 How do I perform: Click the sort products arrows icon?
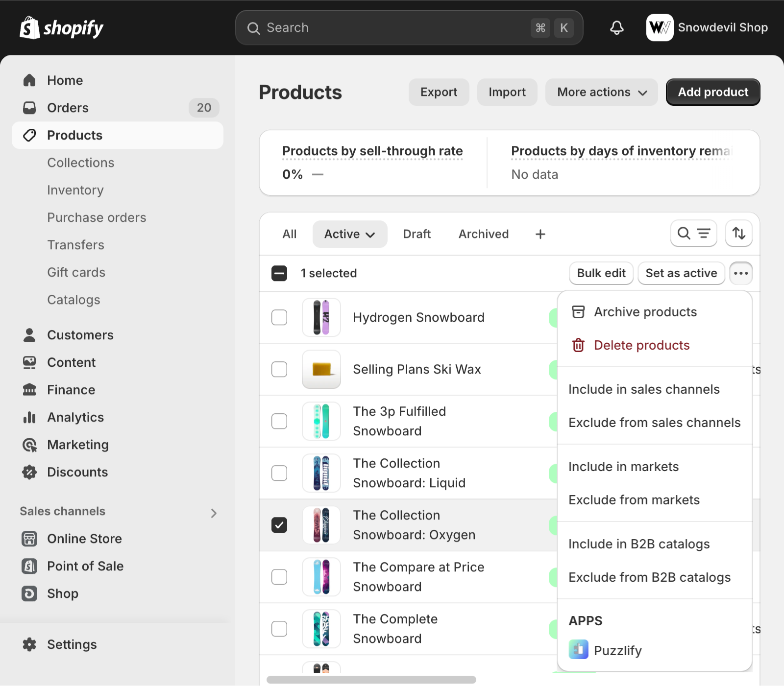point(739,234)
